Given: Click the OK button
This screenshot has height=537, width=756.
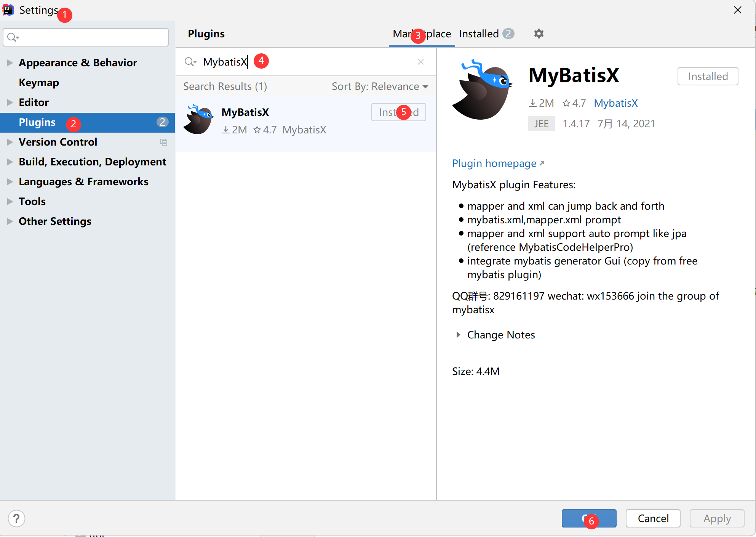Looking at the screenshot, I should tap(589, 518).
